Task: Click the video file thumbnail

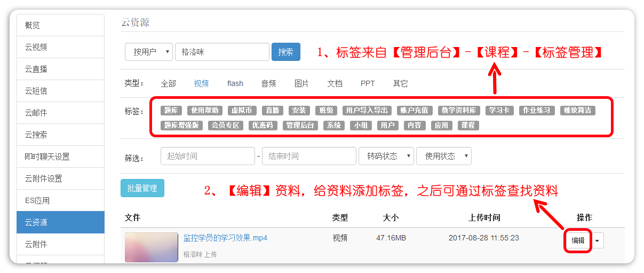Action: click(x=152, y=247)
